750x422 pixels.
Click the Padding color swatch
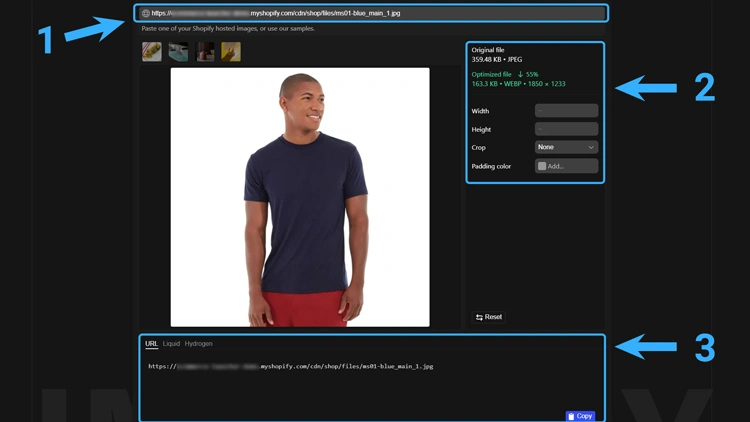(x=542, y=166)
